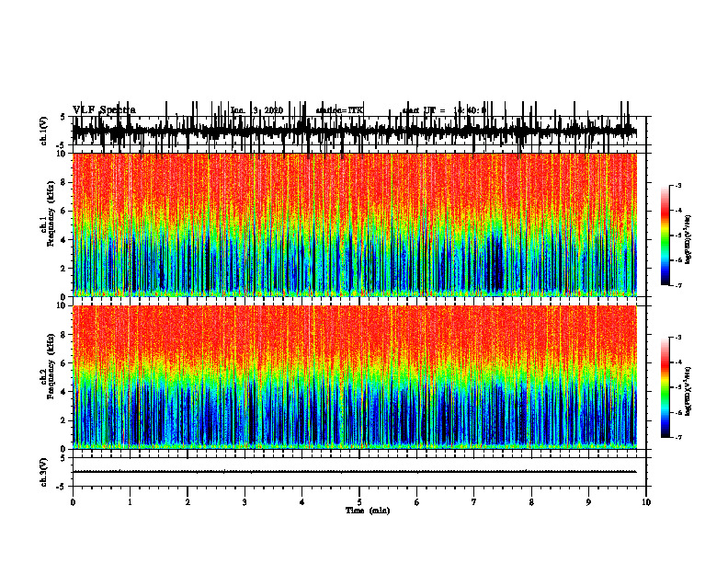728x563 pixels.
Task: Click the "Time (min)" axis title
Action: [368, 511]
